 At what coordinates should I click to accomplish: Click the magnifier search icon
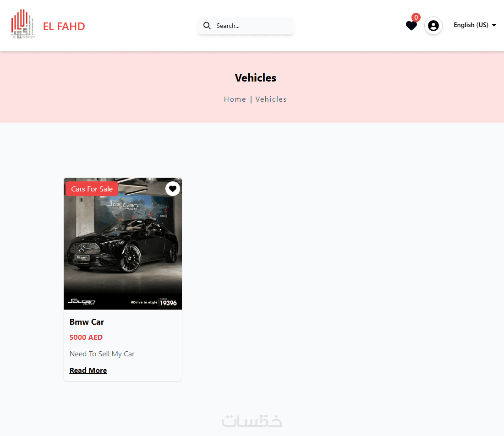[207, 26]
